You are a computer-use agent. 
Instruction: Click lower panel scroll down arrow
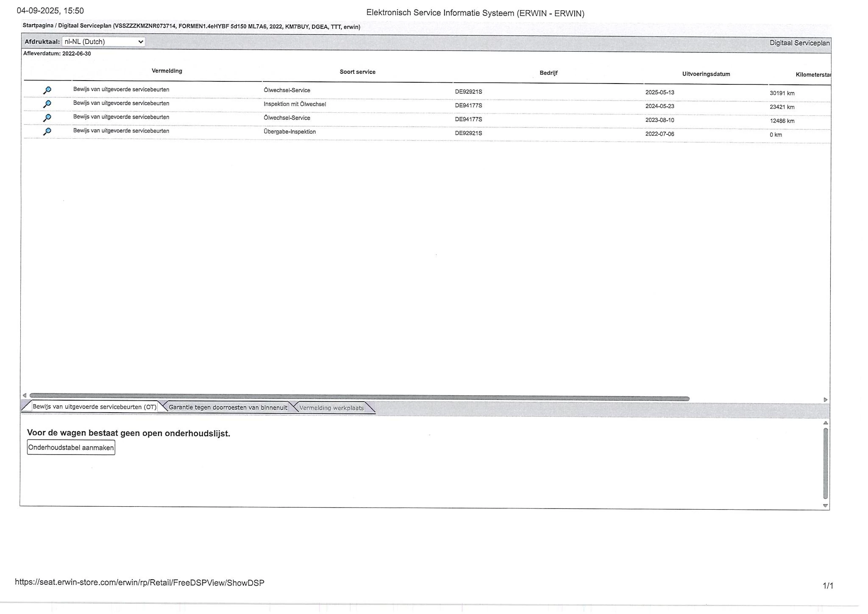pos(825,505)
